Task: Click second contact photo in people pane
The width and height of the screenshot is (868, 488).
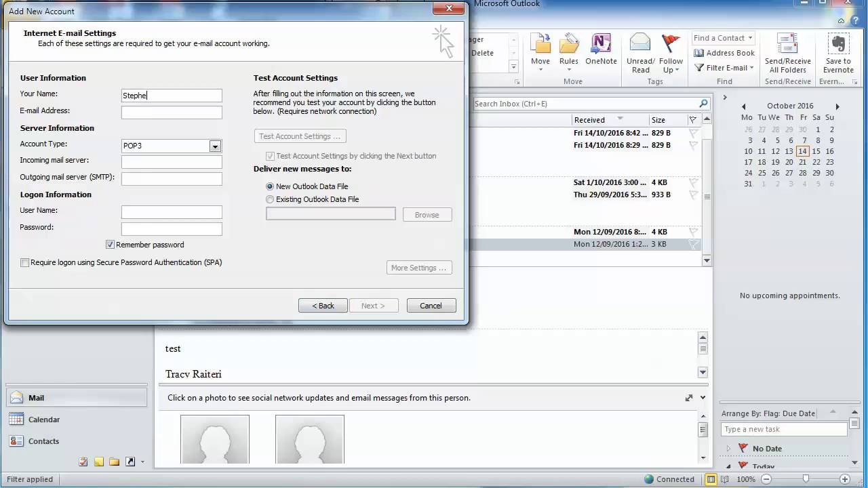Action: [x=310, y=439]
